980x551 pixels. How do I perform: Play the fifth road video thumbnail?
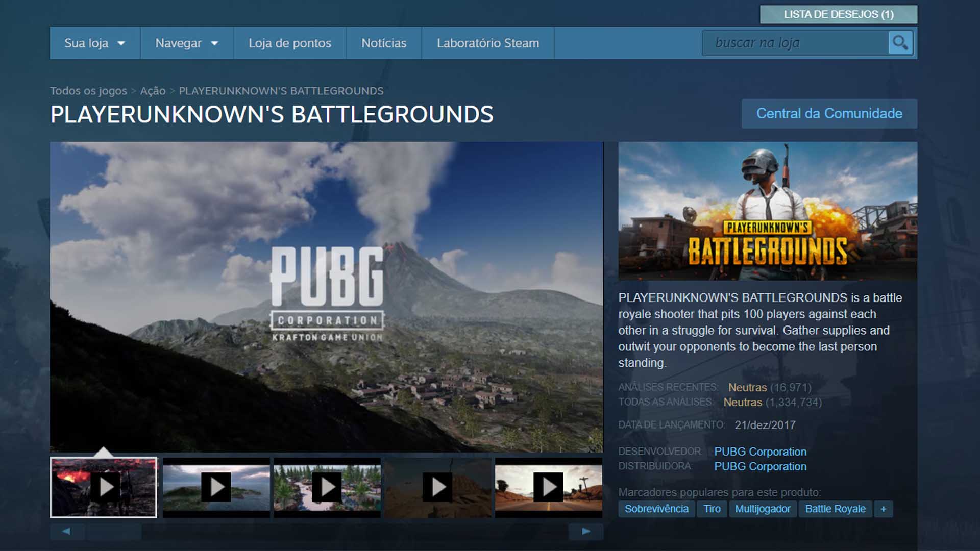tap(549, 487)
